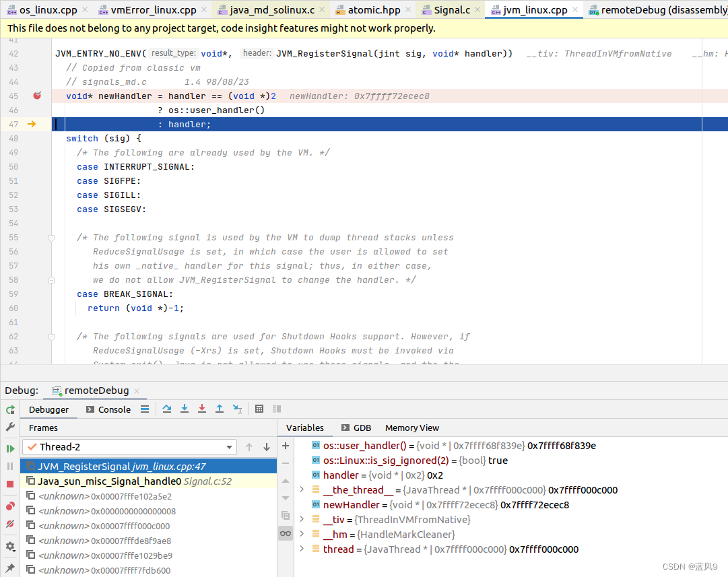The height and width of the screenshot is (577, 728).
Task: Open the Memory View tab
Action: [x=412, y=428]
